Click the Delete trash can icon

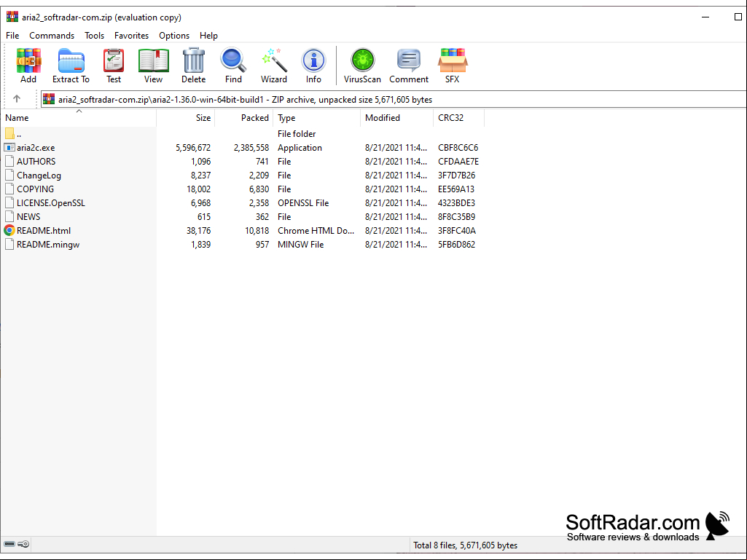pyautogui.click(x=193, y=61)
